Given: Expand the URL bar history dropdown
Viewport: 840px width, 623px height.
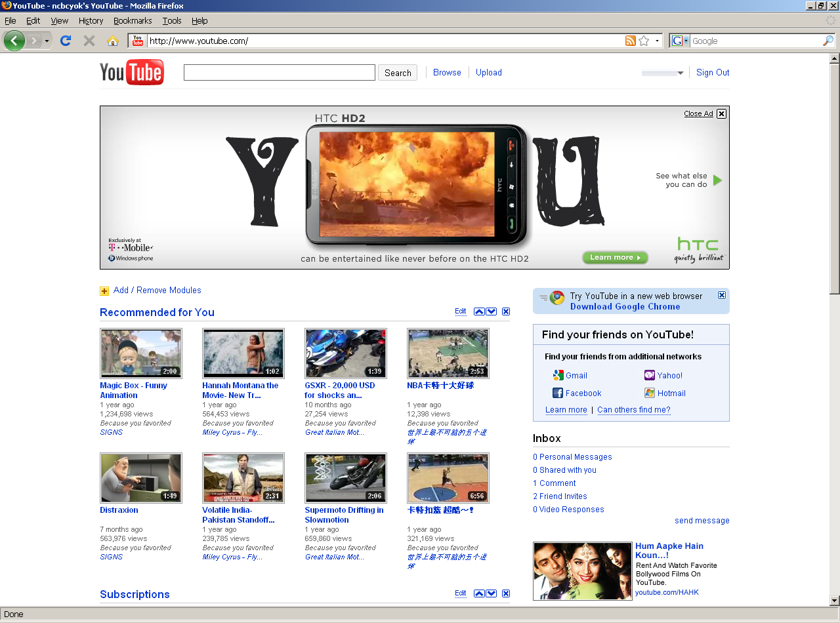Looking at the screenshot, I should [x=657, y=41].
